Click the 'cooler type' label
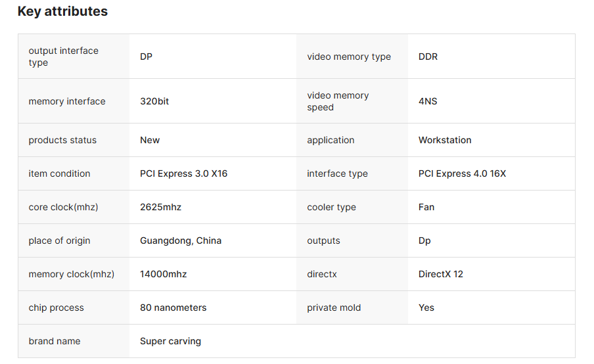Viewport: 594px width, 364px height. (331, 207)
